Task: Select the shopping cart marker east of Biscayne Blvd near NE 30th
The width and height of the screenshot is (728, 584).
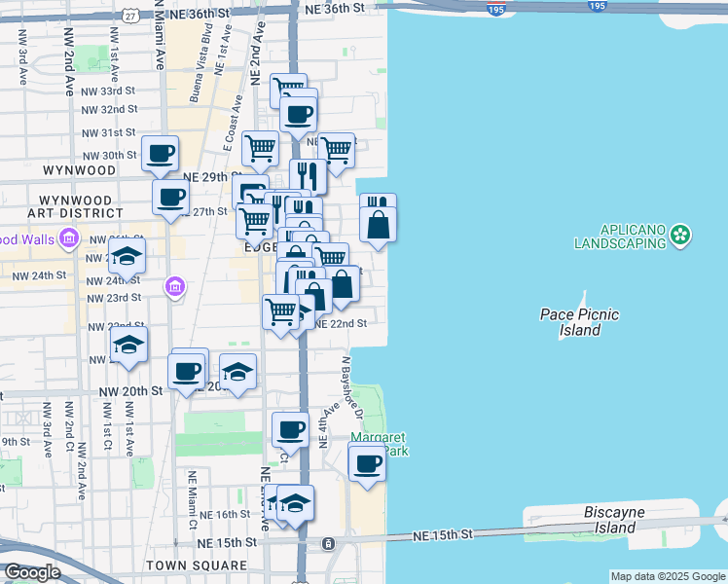Action: pos(337,153)
